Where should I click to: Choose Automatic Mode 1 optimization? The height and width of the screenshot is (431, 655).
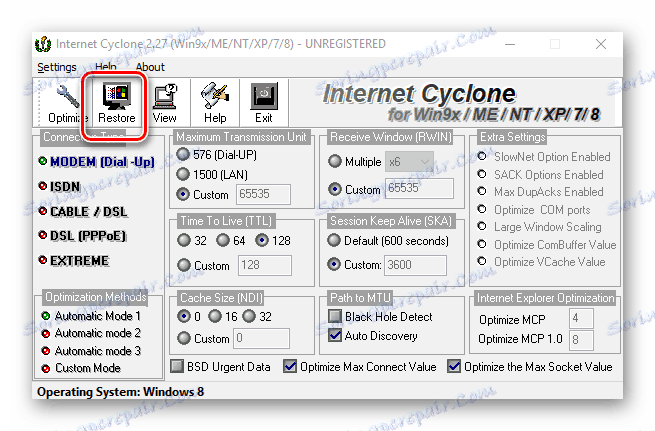coord(91,316)
